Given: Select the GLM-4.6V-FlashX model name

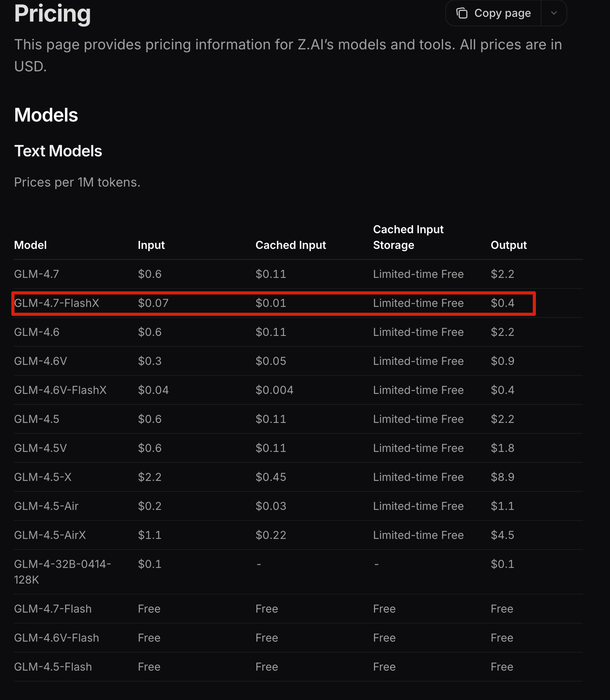Looking at the screenshot, I should [60, 390].
